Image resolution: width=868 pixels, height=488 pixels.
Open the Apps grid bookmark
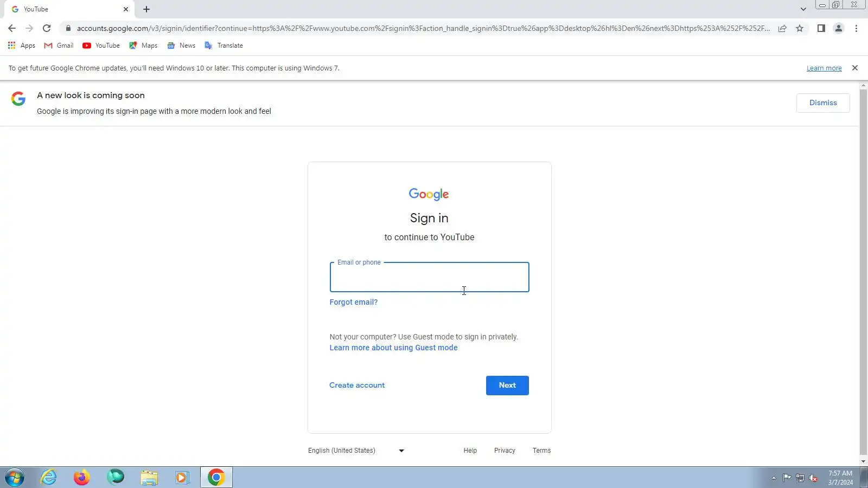click(x=22, y=46)
